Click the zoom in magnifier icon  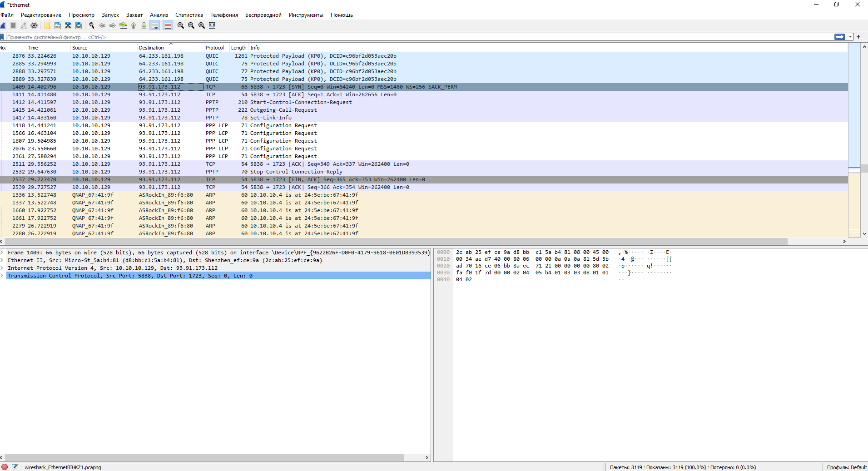[181, 25]
